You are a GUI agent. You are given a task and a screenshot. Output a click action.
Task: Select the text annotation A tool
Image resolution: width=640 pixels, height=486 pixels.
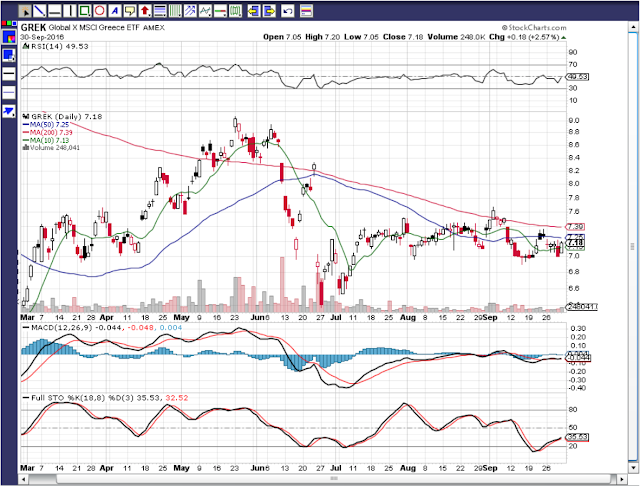[115, 11]
